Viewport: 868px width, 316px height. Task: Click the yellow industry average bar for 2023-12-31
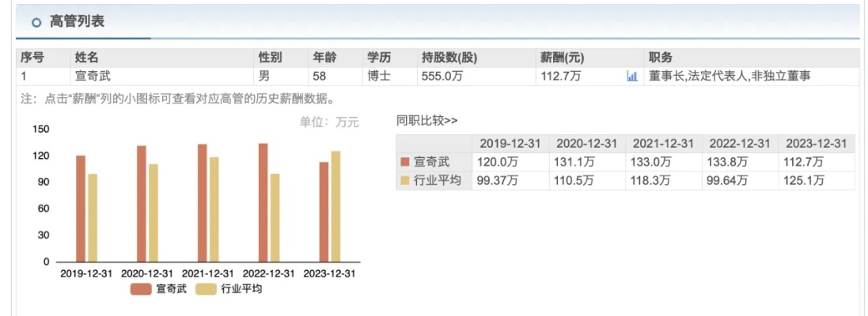335,206
